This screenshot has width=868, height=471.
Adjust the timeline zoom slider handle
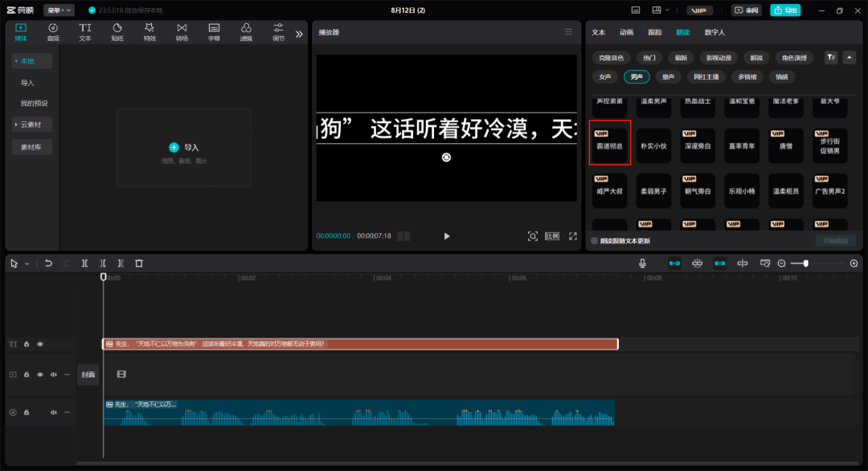point(805,264)
